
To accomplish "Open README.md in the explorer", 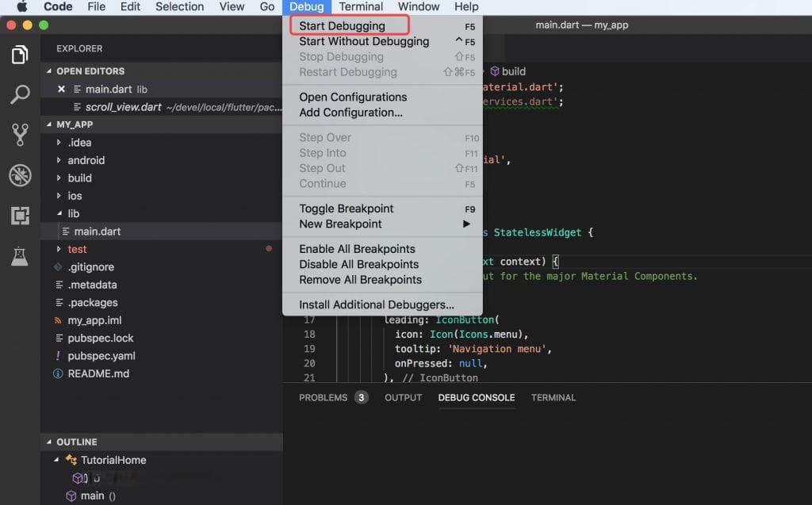I will click(162, 373).
